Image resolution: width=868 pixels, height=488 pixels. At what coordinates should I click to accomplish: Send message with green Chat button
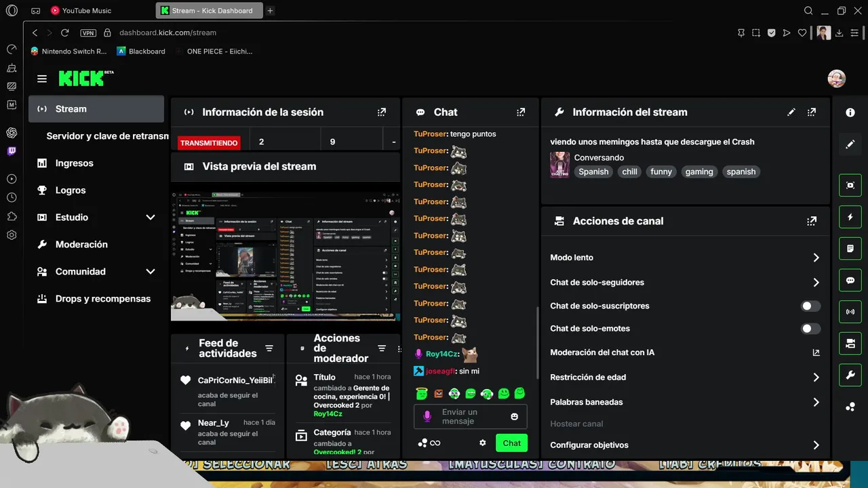point(511,443)
